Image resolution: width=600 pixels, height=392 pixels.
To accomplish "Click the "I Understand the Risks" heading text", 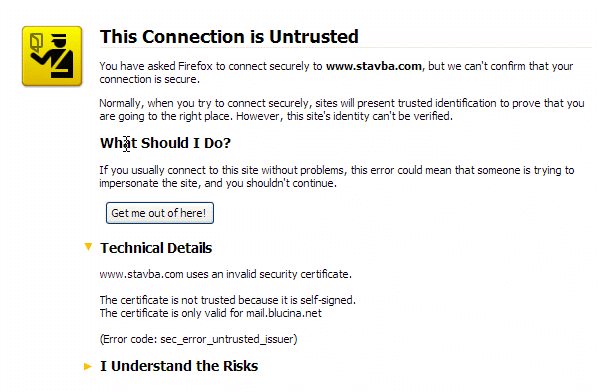I will (x=179, y=366).
